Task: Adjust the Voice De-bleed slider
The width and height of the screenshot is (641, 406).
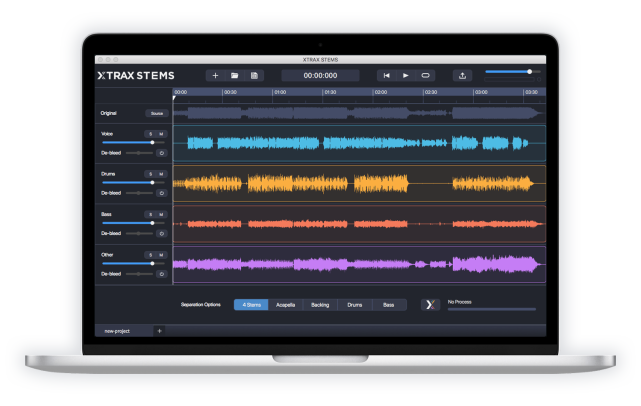Action: tap(139, 153)
